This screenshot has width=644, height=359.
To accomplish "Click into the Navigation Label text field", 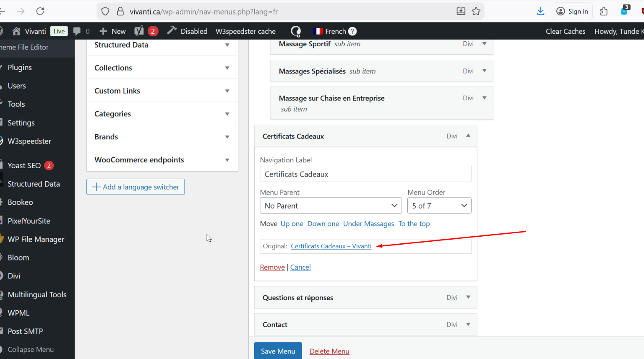I will click(365, 174).
